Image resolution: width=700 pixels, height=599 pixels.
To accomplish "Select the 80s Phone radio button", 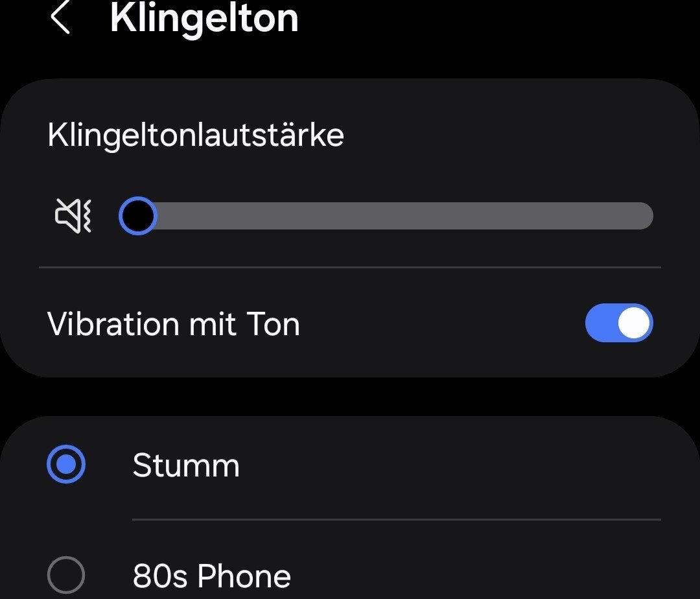I will (x=66, y=575).
